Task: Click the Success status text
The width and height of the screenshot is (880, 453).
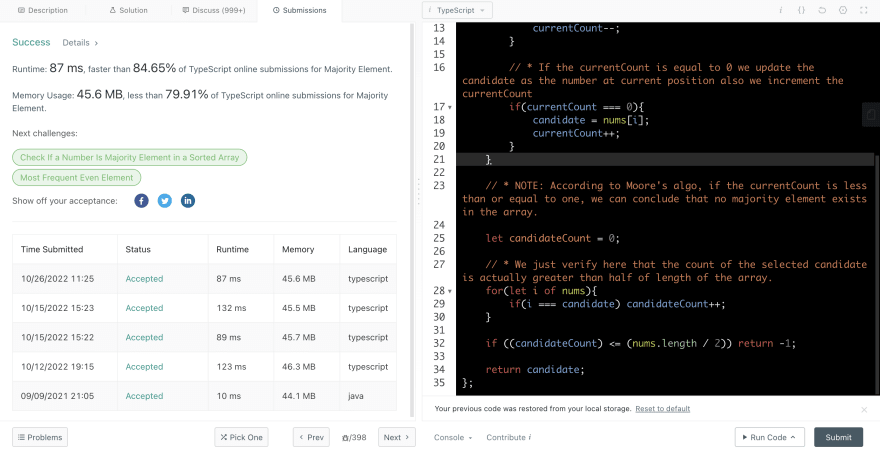Action: point(31,42)
